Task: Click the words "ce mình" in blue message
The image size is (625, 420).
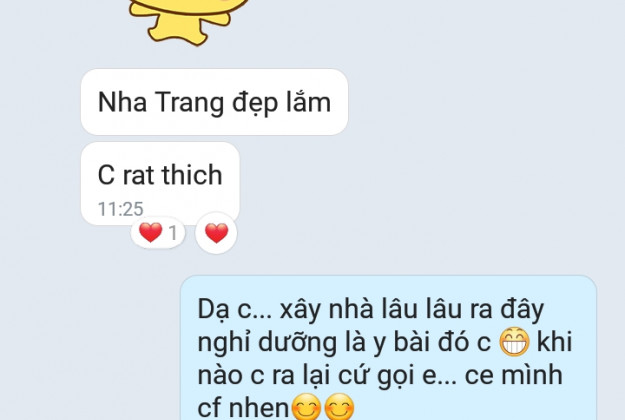Action: click(513, 375)
